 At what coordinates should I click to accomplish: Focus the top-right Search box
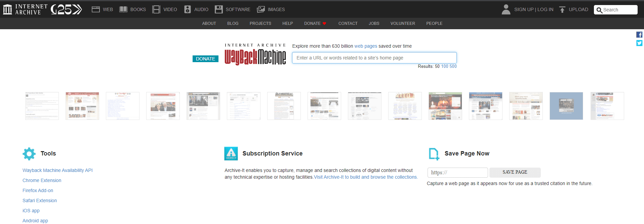pyautogui.click(x=615, y=10)
